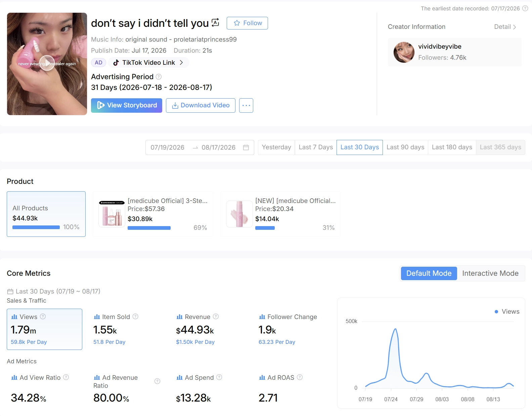This screenshot has width=532, height=416.
Task: Select the Views metric card
Action: pos(45,329)
